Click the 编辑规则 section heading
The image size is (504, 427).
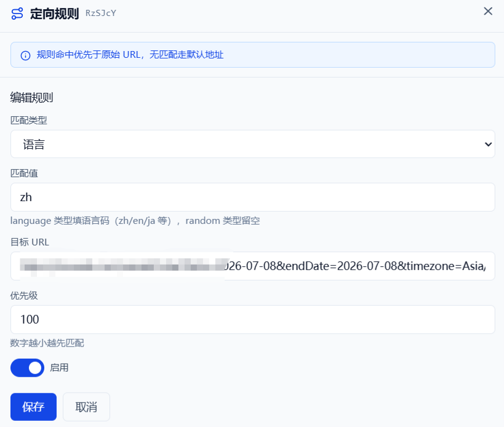(31, 97)
